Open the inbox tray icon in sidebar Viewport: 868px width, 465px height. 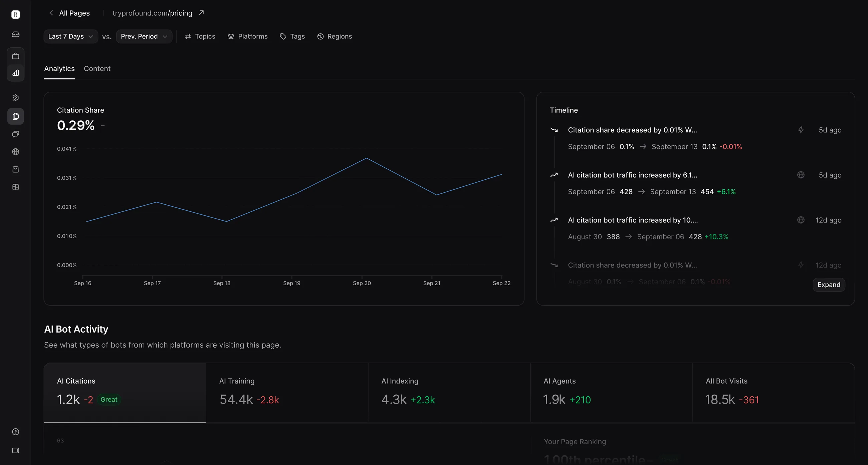[x=15, y=34]
